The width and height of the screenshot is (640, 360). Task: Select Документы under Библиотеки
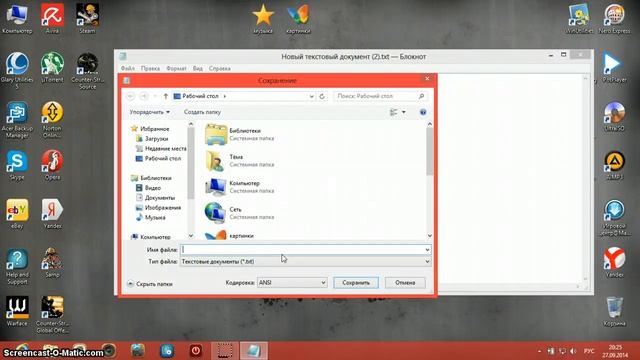click(155, 198)
